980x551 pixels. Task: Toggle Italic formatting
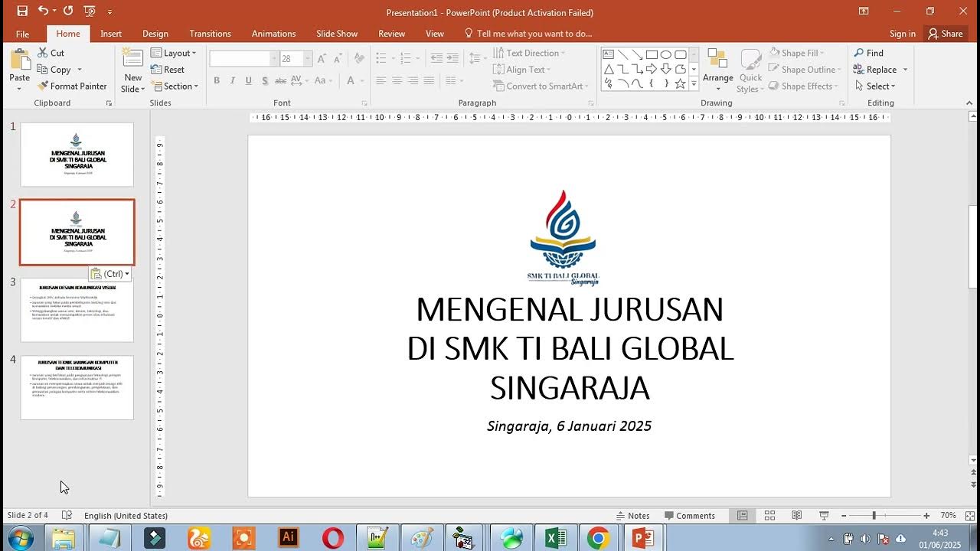(233, 80)
